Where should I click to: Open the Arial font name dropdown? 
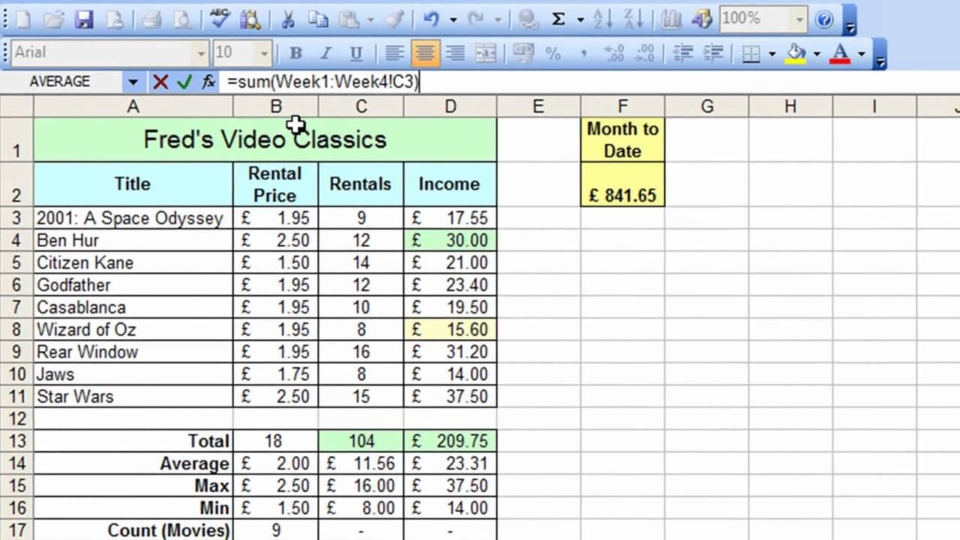point(201,53)
